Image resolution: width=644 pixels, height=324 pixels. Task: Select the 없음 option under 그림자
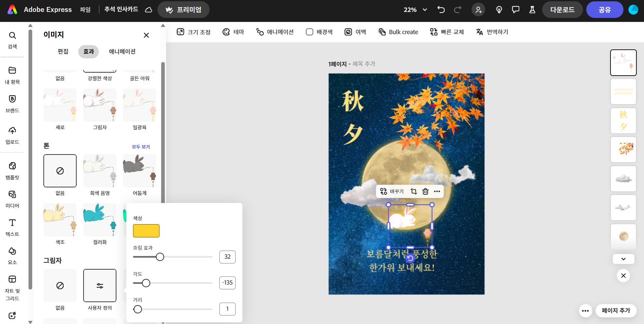[60, 286]
